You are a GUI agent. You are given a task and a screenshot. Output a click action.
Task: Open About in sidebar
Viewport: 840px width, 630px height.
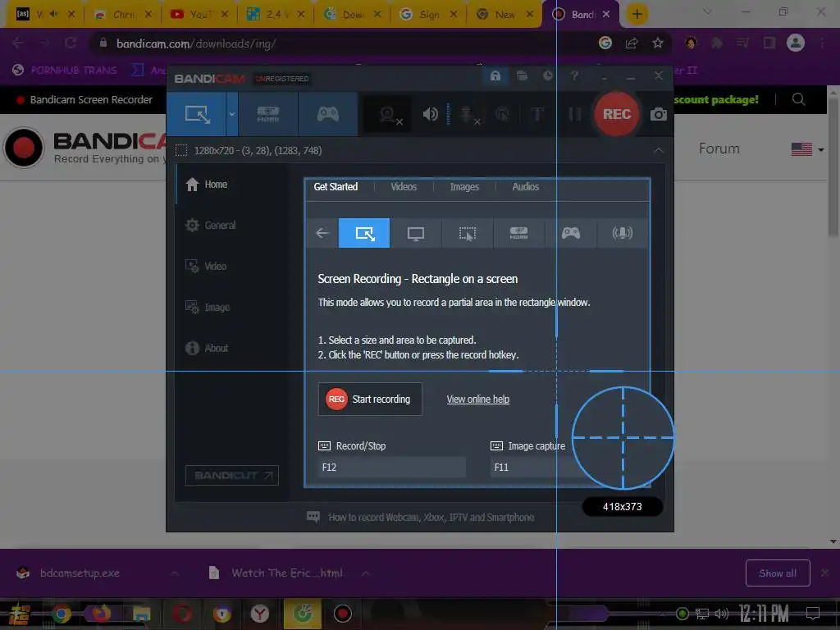coord(207,348)
